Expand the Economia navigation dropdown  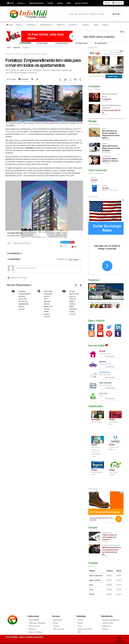[73, 25]
